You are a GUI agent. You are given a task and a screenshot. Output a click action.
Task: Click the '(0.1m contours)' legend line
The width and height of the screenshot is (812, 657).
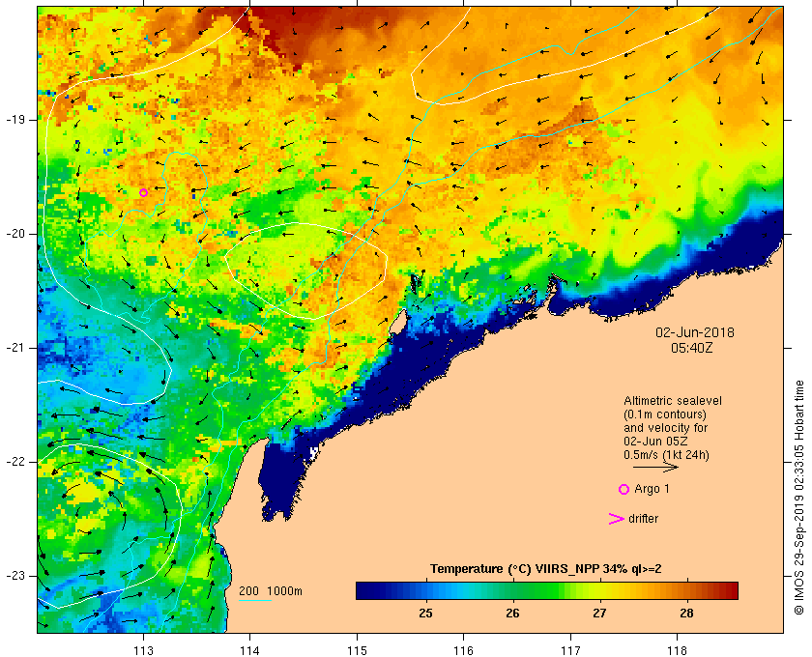[665, 414]
